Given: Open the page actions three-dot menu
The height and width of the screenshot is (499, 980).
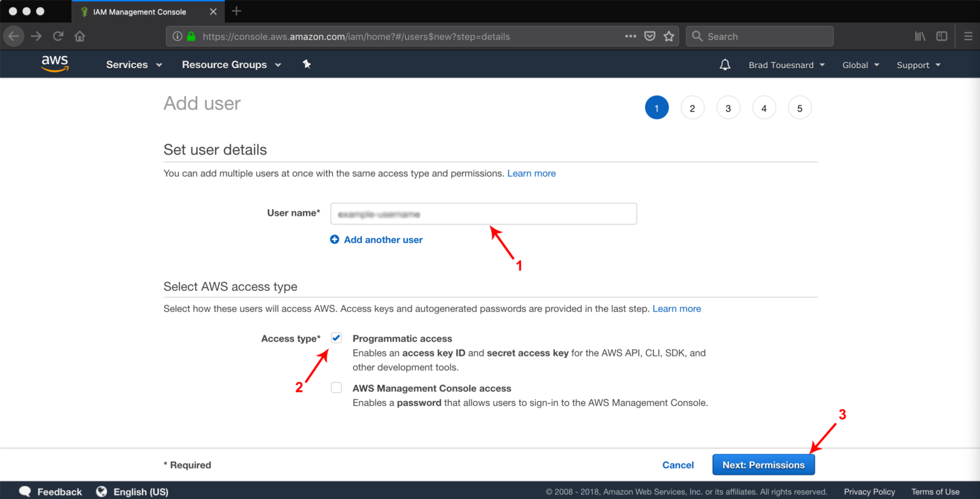Looking at the screenshot, I should (x=631, y=36).
